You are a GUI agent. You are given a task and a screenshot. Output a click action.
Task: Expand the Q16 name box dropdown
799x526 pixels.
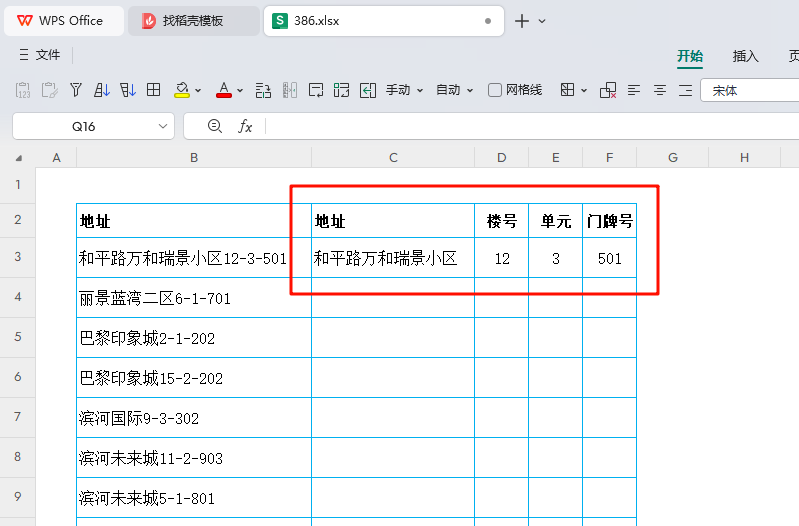click(x=163, y=126)
